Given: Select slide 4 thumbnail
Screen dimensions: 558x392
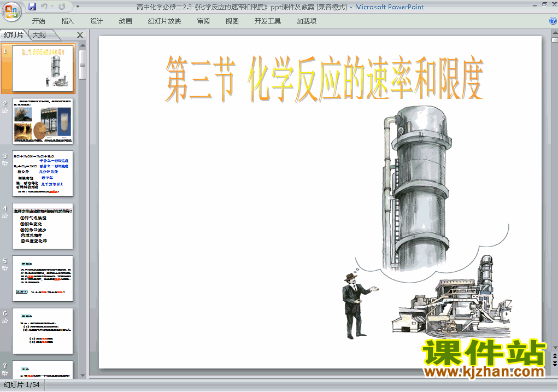Looking at the screenshot, I should click(x=43, y=226).
